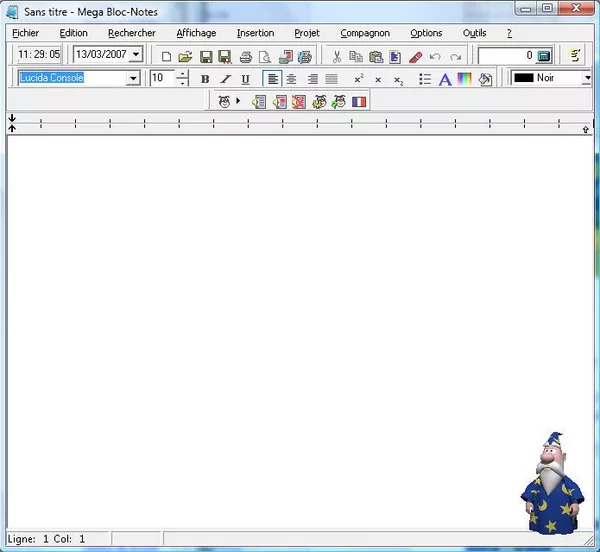
Task: Click the French flag language icon
Action: pyautogui.click(x=359, y=102)
